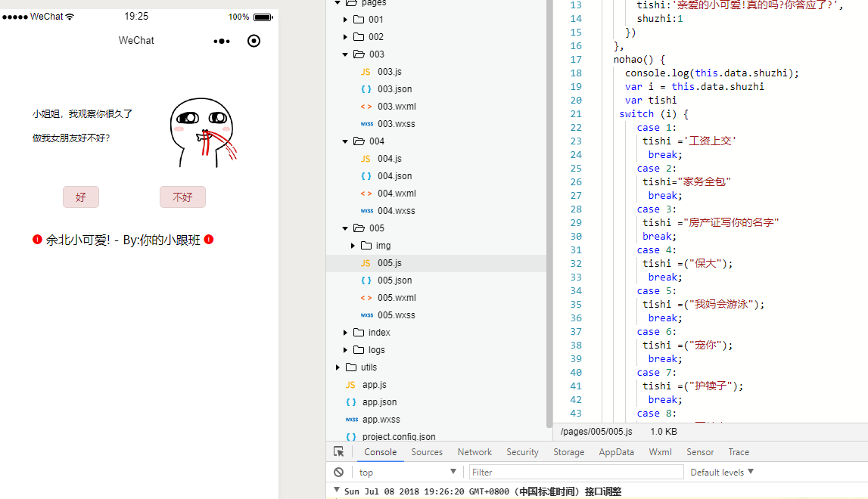Expand the img folder arrow
Screen dimensions: 868x499
click(x=353, y=246)
